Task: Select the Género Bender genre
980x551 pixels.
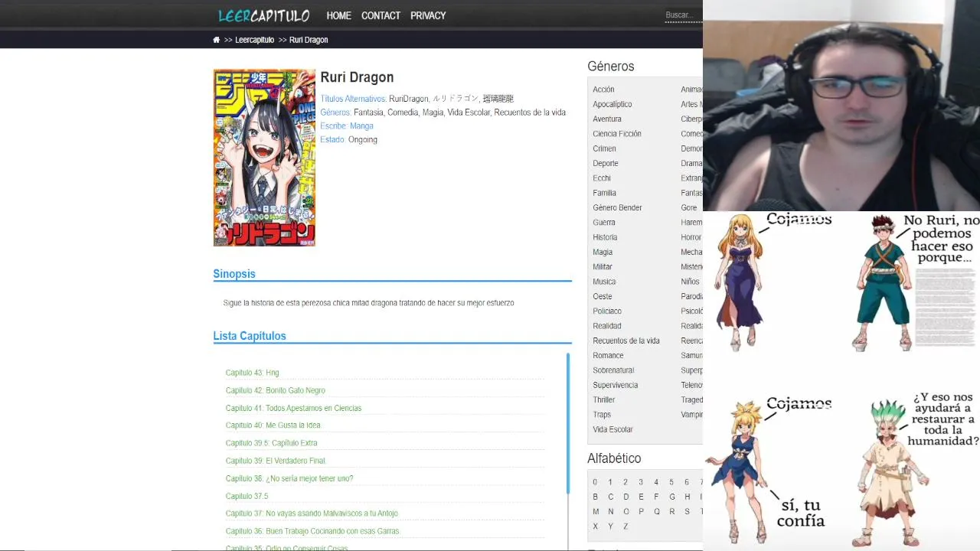Action: tap(617, 207)
